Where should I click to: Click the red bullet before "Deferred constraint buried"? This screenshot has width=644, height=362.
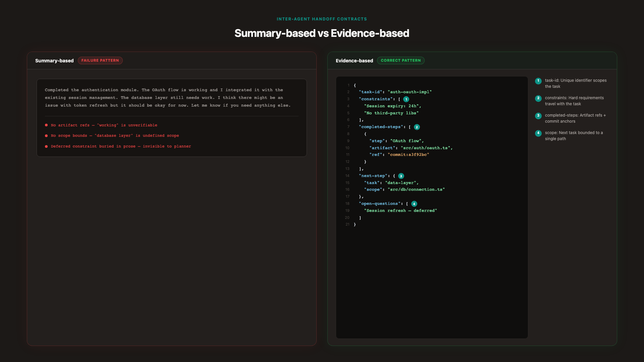(x=46, y=146)
